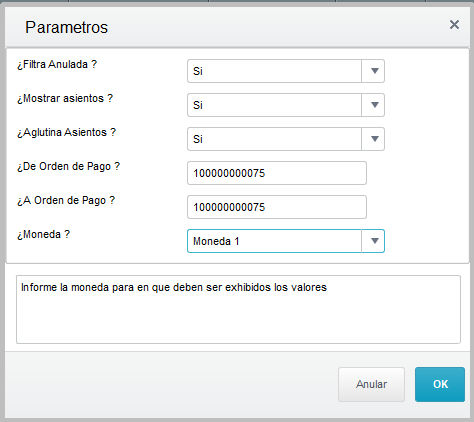
Task: Click the '¿Moneda ?' label
Action: click(44, 234)
